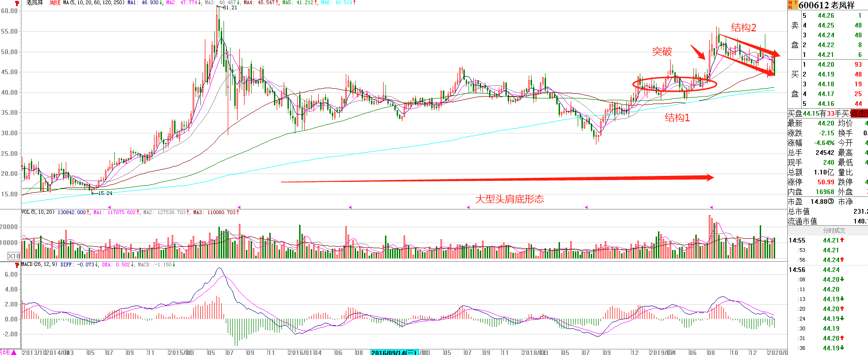This screenshot has height=355, width=868.
Task: Click the 61.21 high price label on the chart
Action: tap(230, 7)
